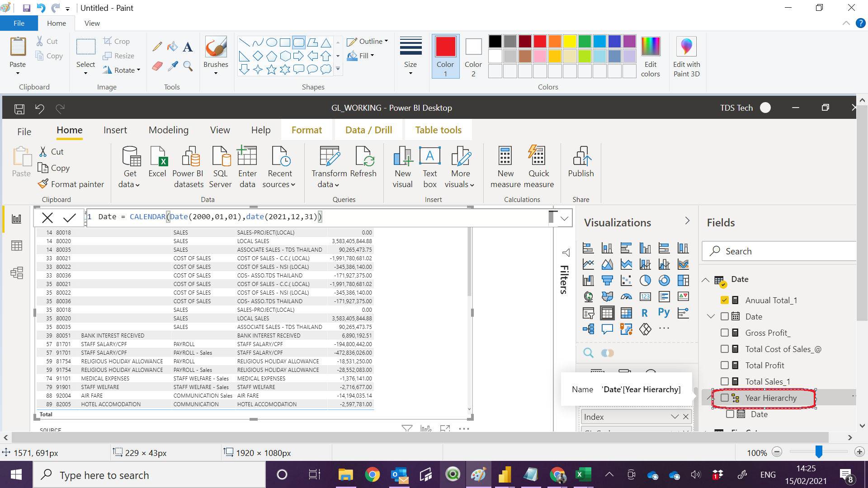Check the Year Hierarchy field
The height and width of the screenshot is (488, 868).
[x=725, y=398]
